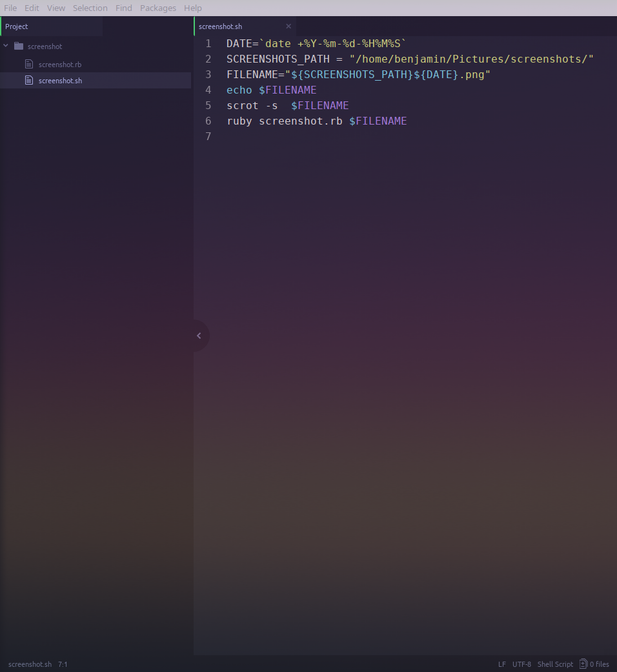
Task: Click the screenshot folder icon
Action: [19, 46]
